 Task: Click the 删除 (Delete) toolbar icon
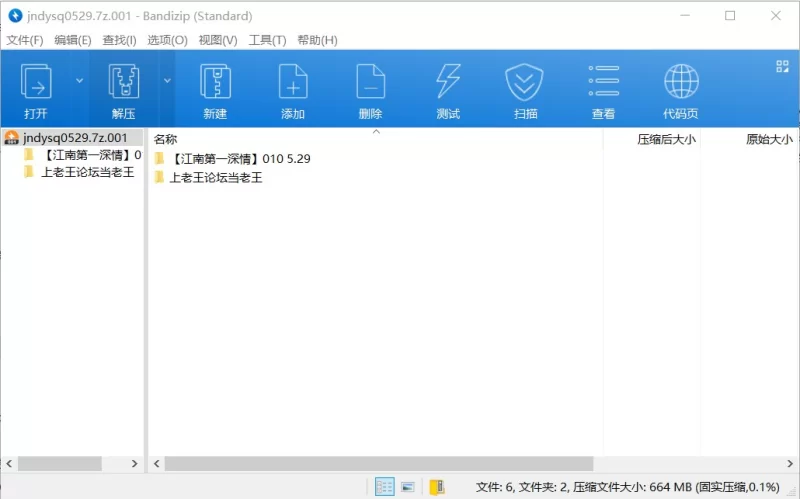click(x=370, y=82)
